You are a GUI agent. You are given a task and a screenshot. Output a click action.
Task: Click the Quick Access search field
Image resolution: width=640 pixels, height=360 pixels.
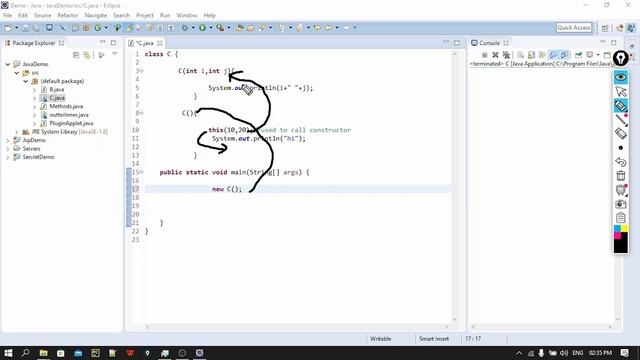click(x=574, y=28)
